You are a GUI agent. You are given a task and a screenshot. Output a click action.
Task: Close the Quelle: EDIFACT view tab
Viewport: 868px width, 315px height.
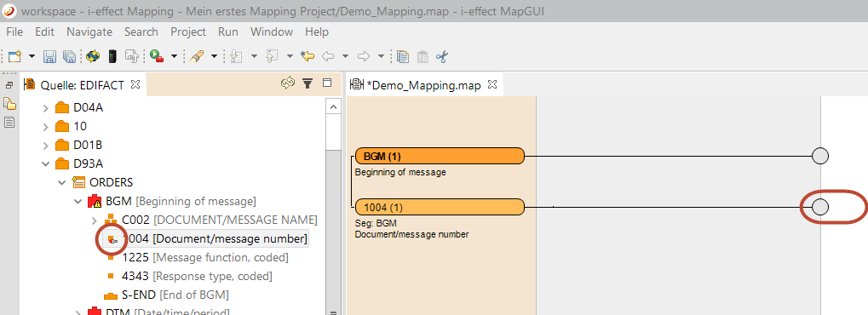pos(135,84)
